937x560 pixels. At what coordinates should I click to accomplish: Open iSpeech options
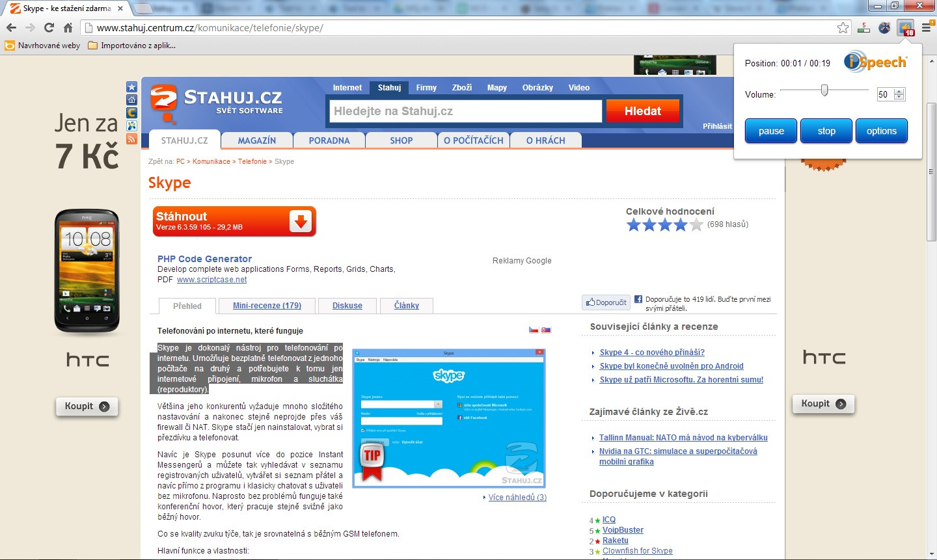[882, 131]
